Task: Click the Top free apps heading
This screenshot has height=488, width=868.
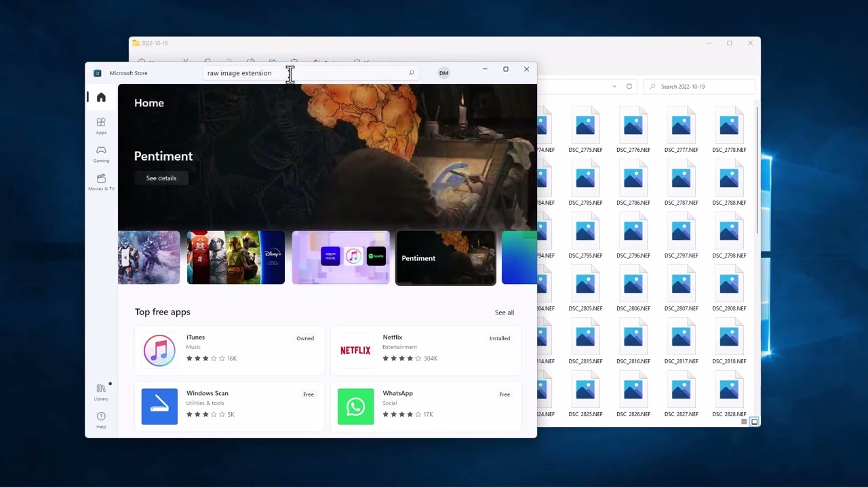Action: pyautogui.click(x=163, y=312)
